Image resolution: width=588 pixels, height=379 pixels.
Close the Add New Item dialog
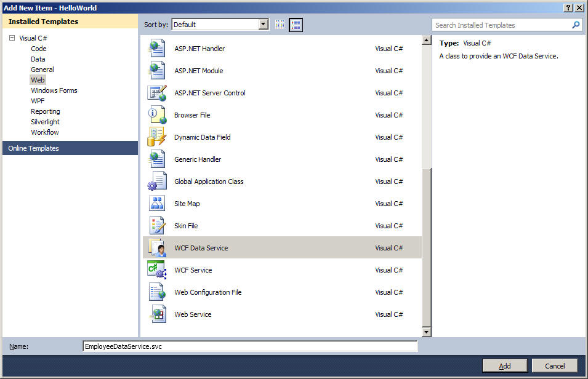click(579, 7)
